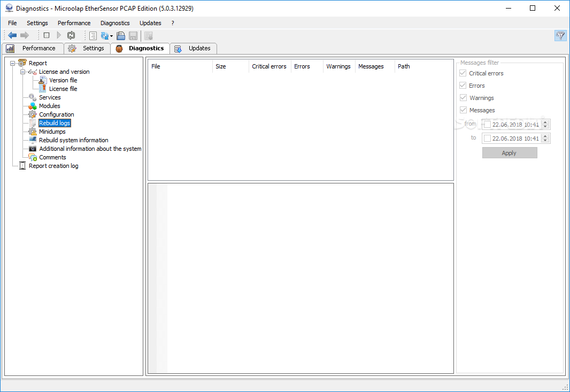Click the grayed export list icon
Viewport: 570px width, 392px height.
[148, 36]
